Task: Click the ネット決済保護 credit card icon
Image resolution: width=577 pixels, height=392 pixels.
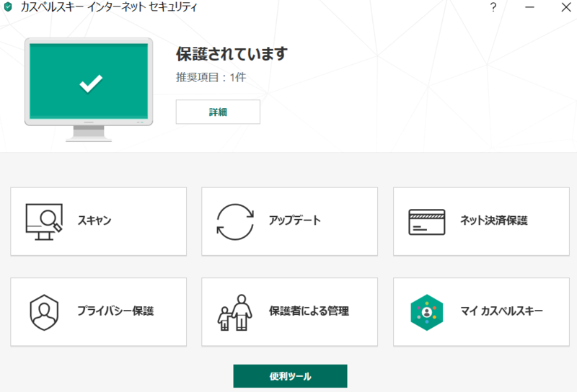Action: (x=427, y=222)
